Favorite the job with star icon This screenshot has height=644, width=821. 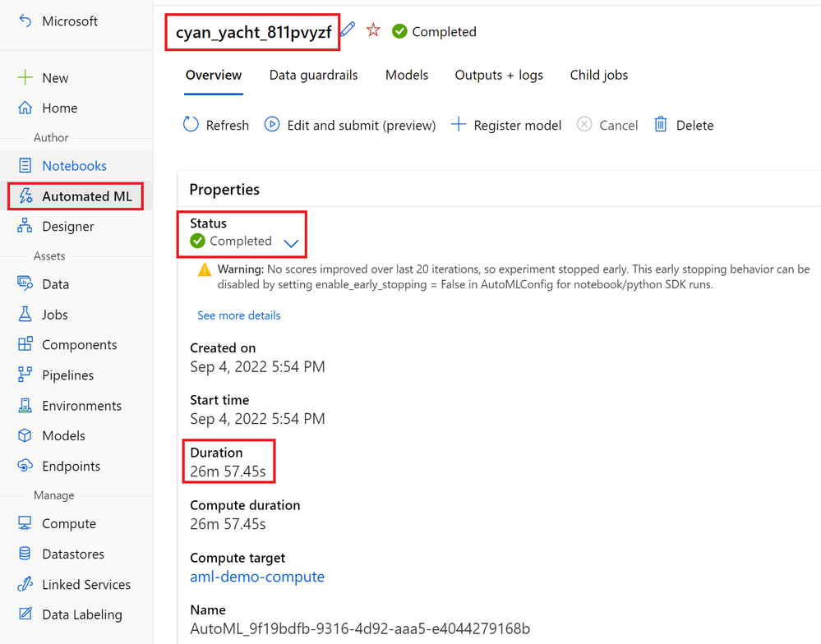[x=373, y=30]
